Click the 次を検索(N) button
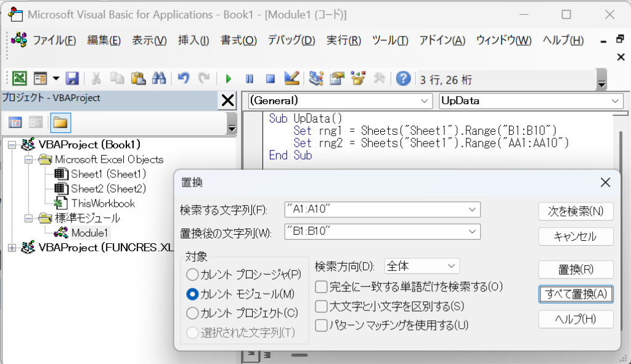 pos(576,211)
